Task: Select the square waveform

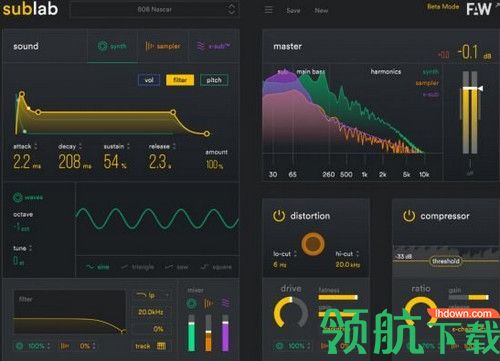Action: click(216, 267)
